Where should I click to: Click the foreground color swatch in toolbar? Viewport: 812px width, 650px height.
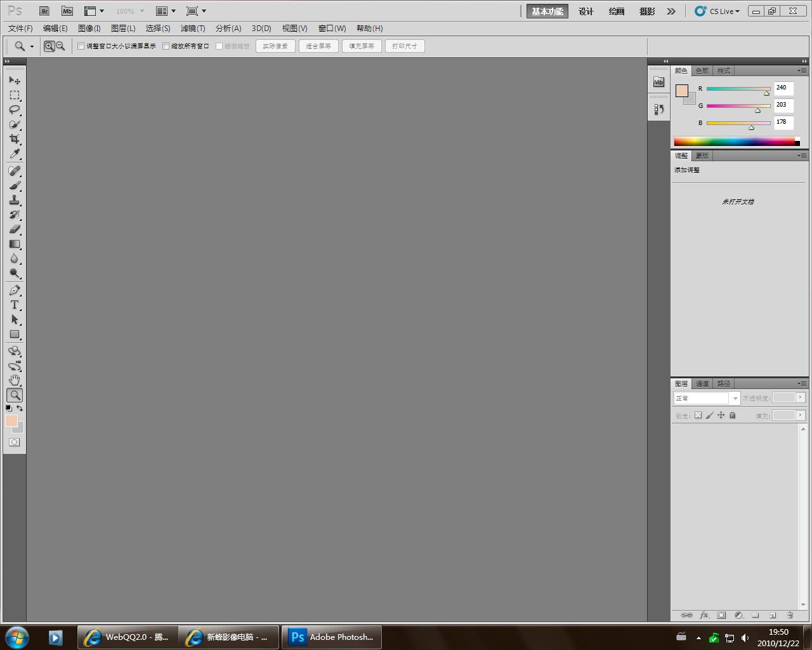tap(11, 421)
